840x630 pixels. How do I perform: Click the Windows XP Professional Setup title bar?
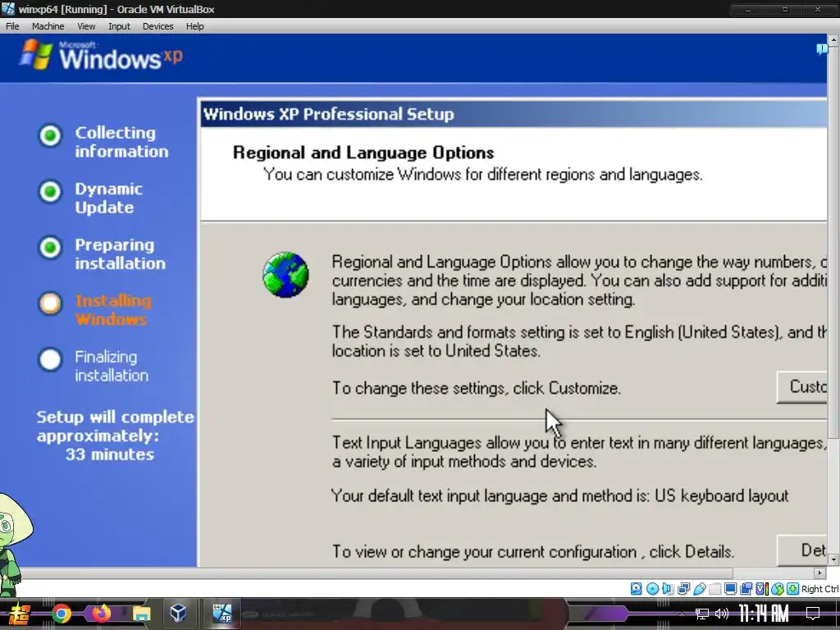[514, 114]
